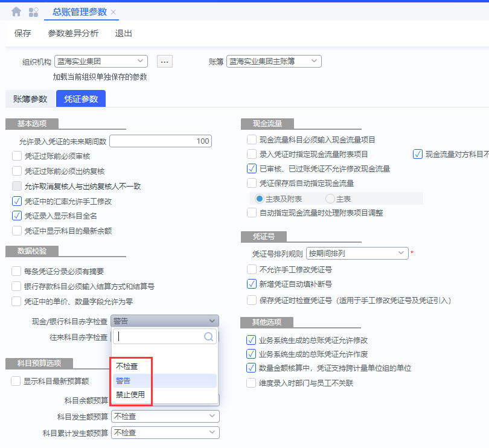Viewport: 489px width, 448px height.
Task: Click the search icon in dropdown list
Action: (x=208, y=337)
